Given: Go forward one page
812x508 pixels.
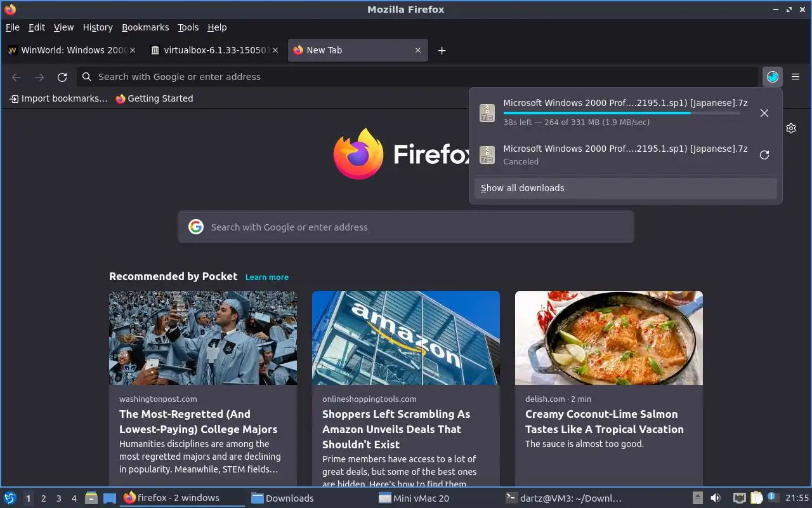Looking at the screenshot, I should tap(39, 77).
